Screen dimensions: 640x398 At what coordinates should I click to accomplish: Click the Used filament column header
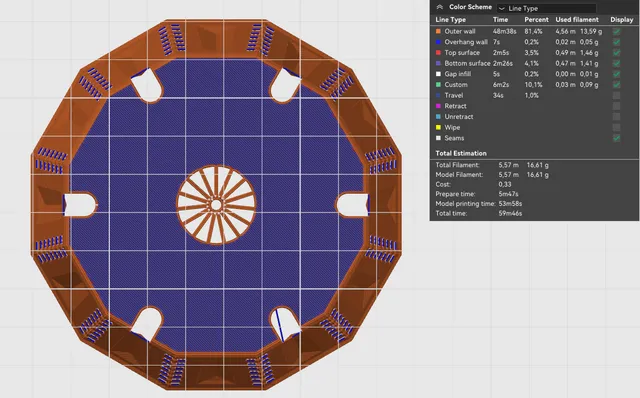[577, 20]
